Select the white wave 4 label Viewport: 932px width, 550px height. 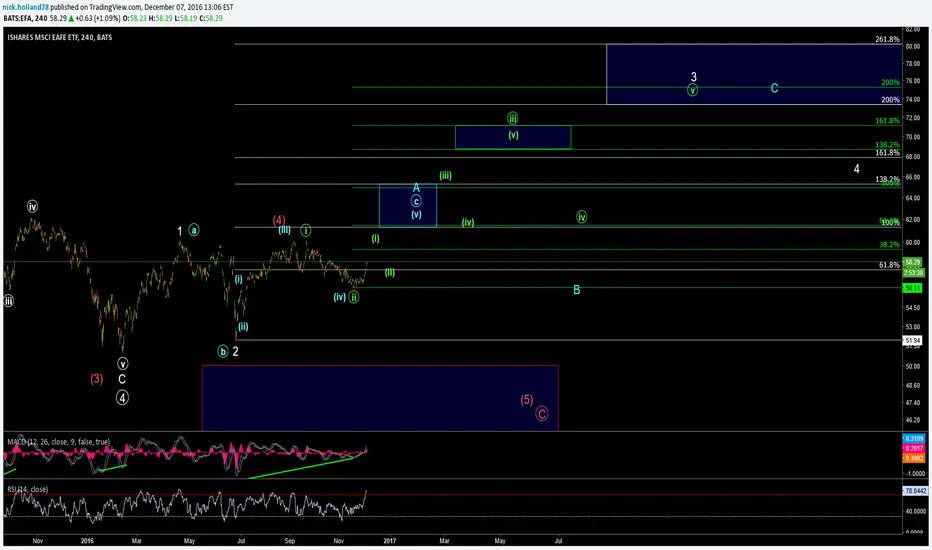[857, 169]
